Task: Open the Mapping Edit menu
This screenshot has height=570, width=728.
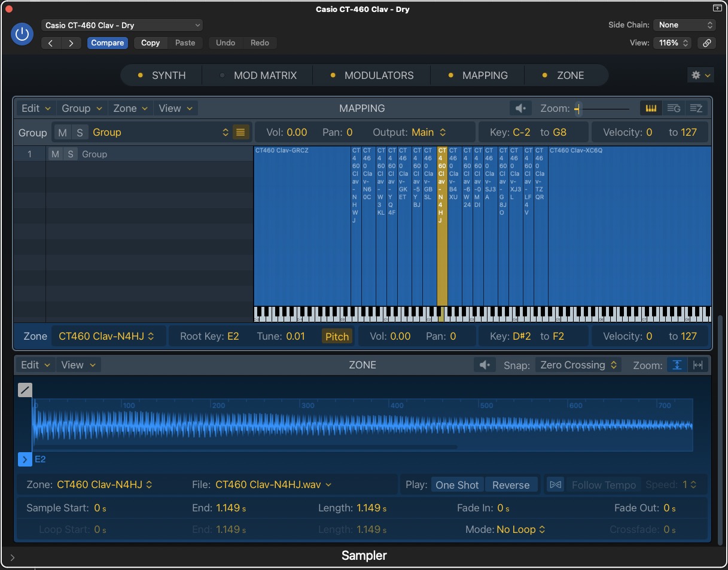Action: pyautogui.click(x=36, y=108)
